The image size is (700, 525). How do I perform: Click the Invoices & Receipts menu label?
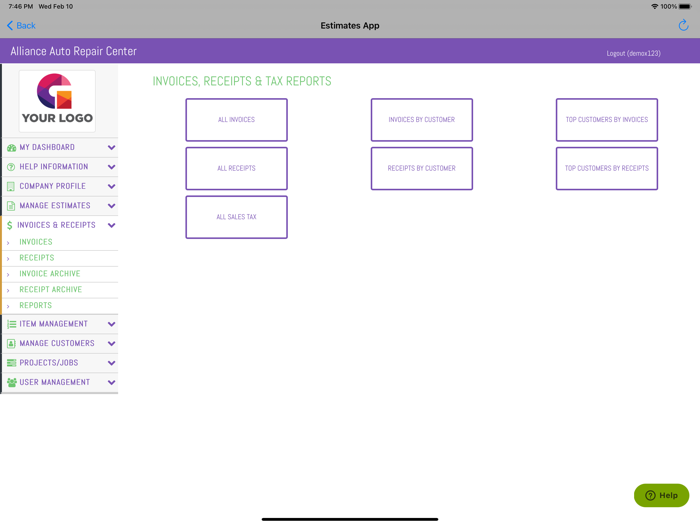tap(56, 225)
